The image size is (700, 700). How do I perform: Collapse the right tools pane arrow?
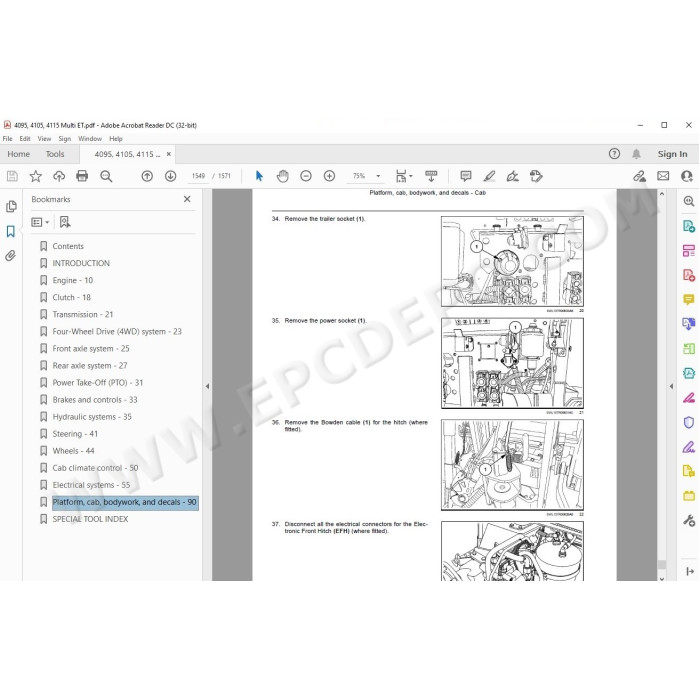(671, 386)
